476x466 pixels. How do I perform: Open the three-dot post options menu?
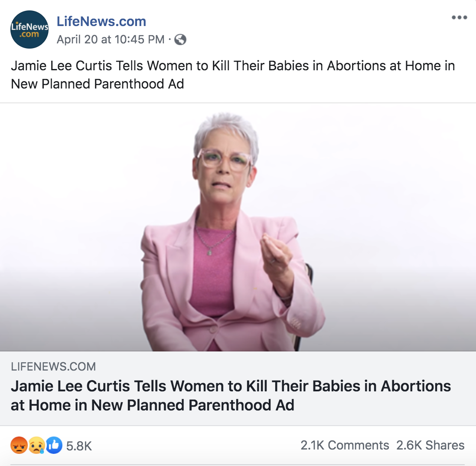tap(459, 17)
